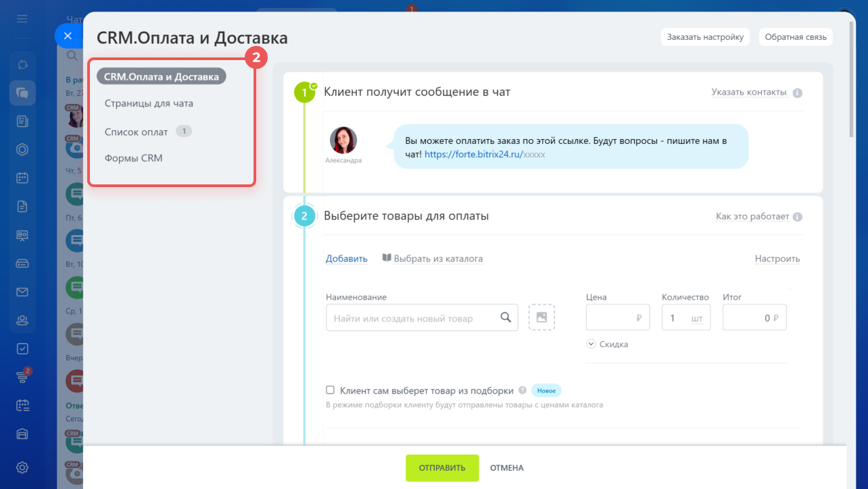This screenshot has height=489, width=868.
Task: Open the шт unit dropdown
Action: click(x=696, y=318)
